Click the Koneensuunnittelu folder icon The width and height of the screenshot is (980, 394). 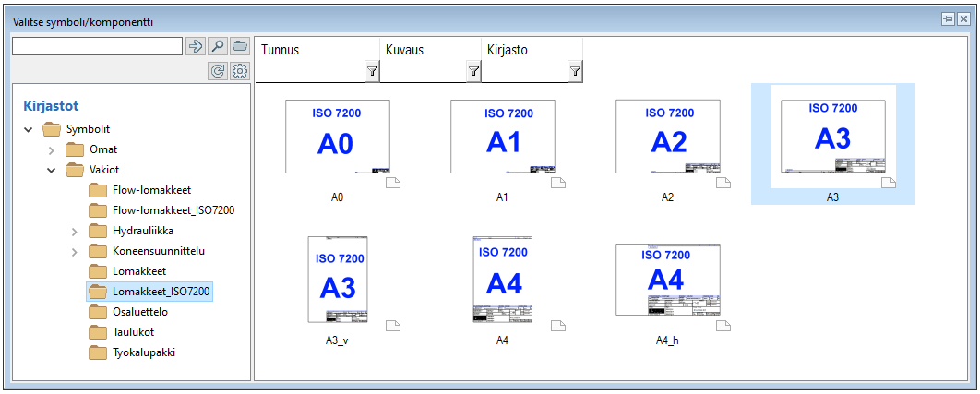pos(98,251)
